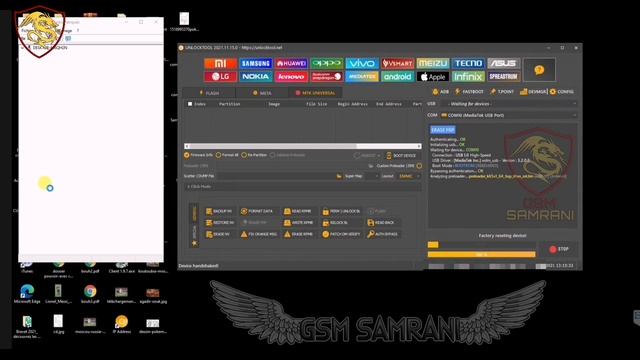
Task: Open the Chrome icon next to Edge
Action: click(x=90, y=294)
